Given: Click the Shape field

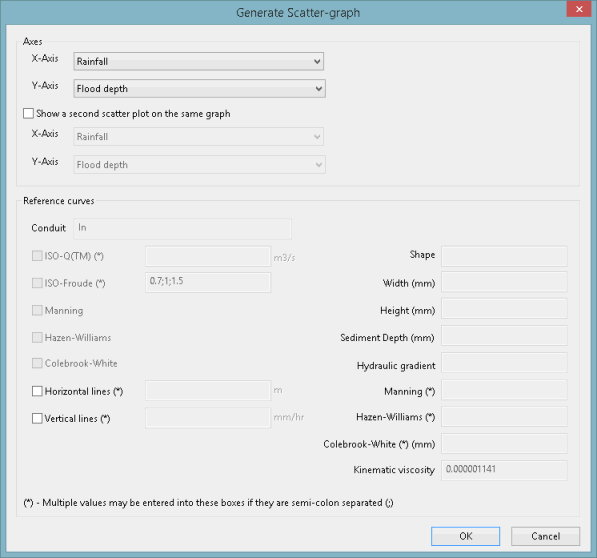Looking at the screenshot, I should (x=504, y=256).
